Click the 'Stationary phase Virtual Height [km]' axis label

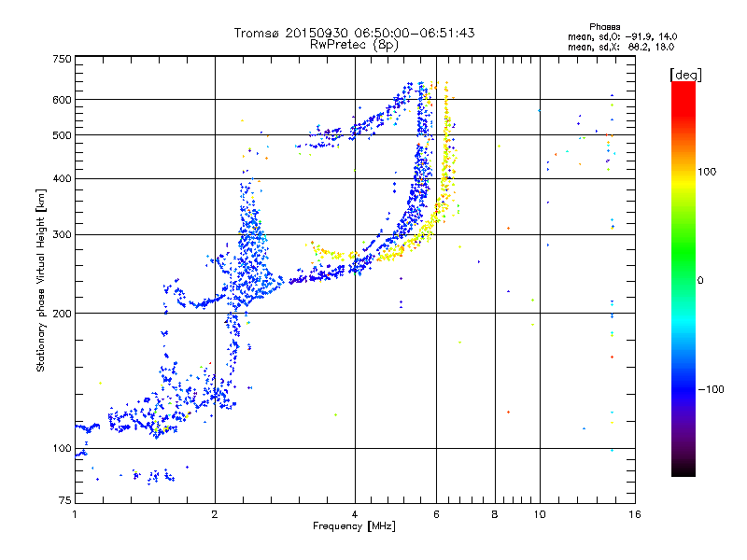point(40,280)
